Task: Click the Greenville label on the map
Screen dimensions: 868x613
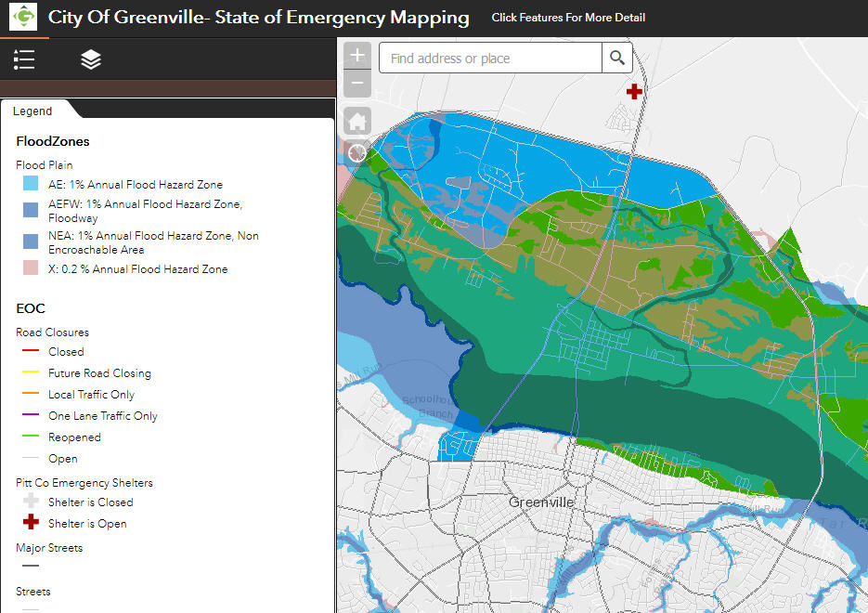Action: click(x=541, y=502)
